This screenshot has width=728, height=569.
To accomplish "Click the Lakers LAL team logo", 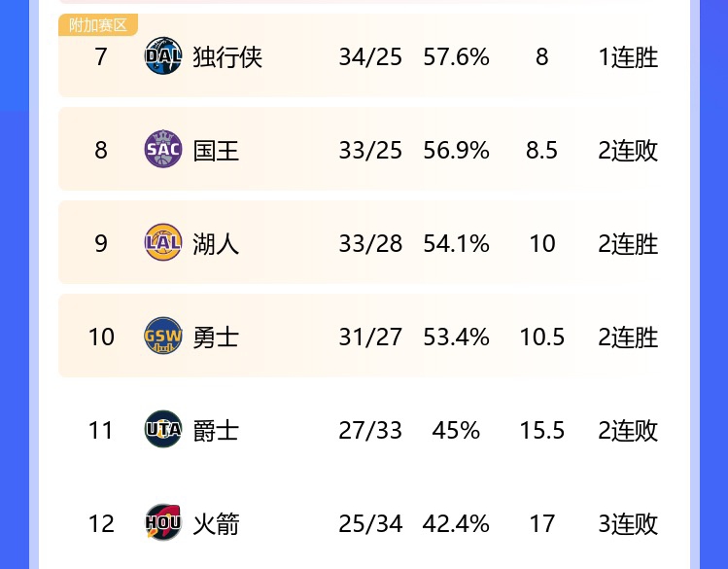I will 162,243.
